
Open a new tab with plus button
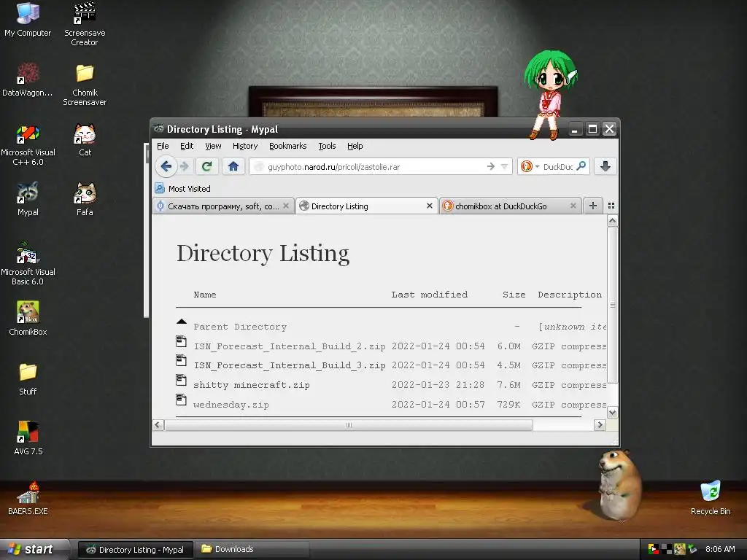pos(592,206)
